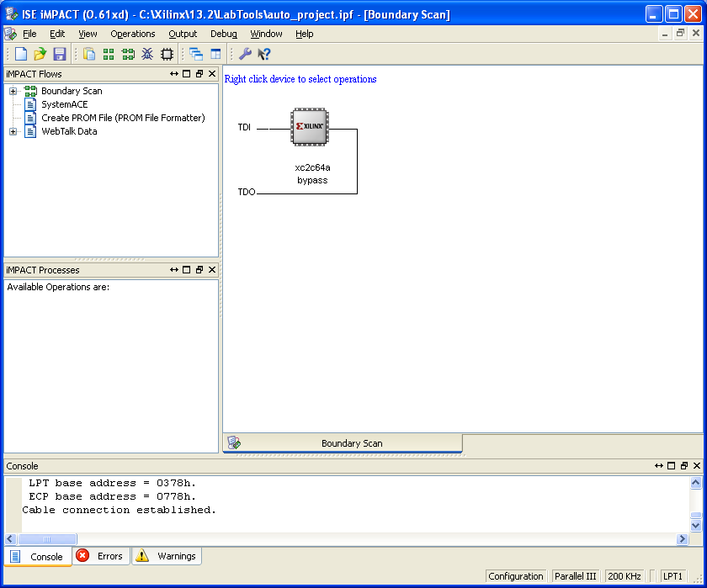Open a project with the folder icon
The width and height of the screenshot is (707, 588).
coord(40,54)
